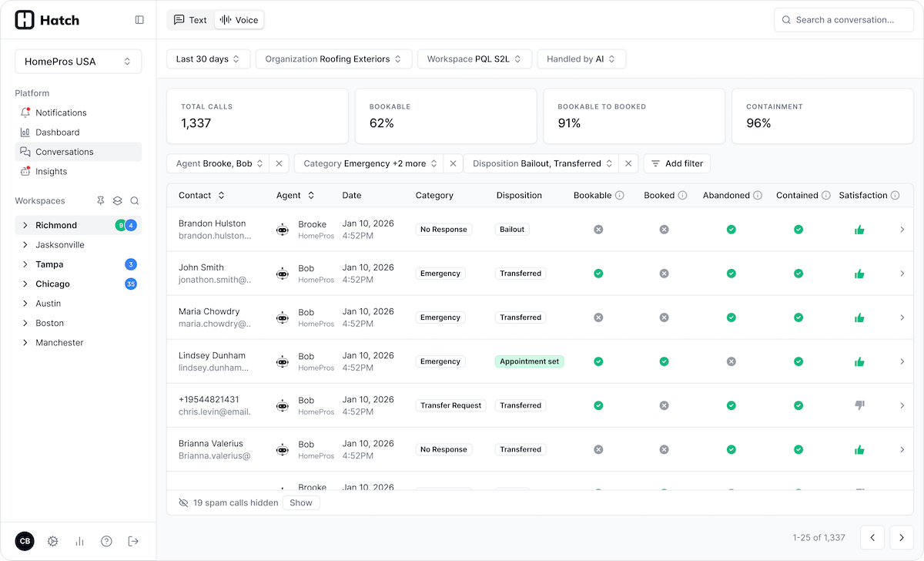
Task: Open the Handled by AI dropdown
Action: [x=581, y=59]
